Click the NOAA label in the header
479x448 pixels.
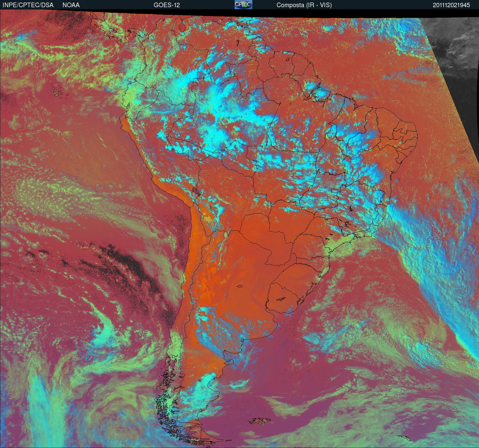71,5
